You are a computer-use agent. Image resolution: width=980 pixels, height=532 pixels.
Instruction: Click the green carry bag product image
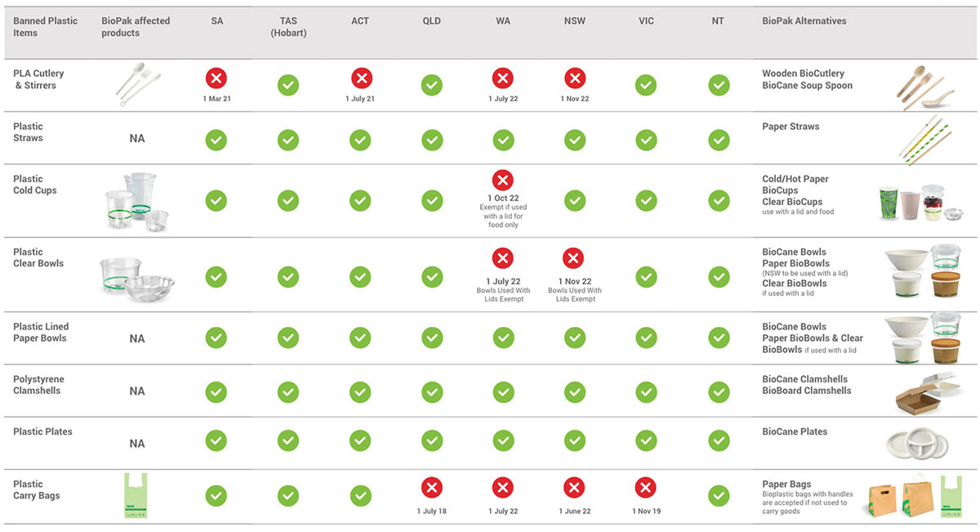(136, 496)
